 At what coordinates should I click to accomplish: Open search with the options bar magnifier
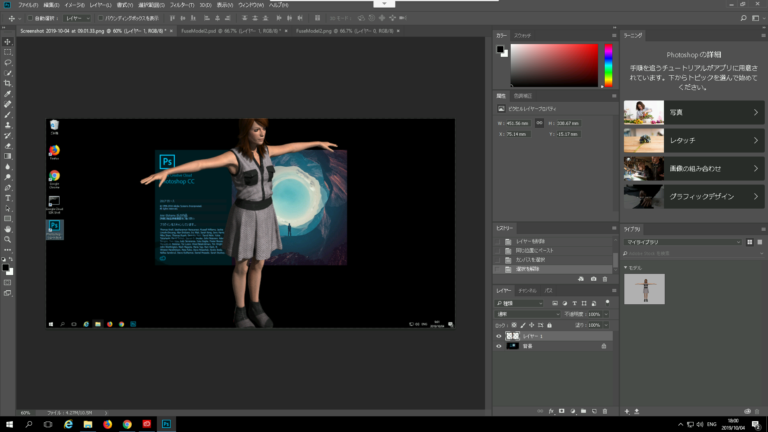pyautogui.click(x=744, y=18)
